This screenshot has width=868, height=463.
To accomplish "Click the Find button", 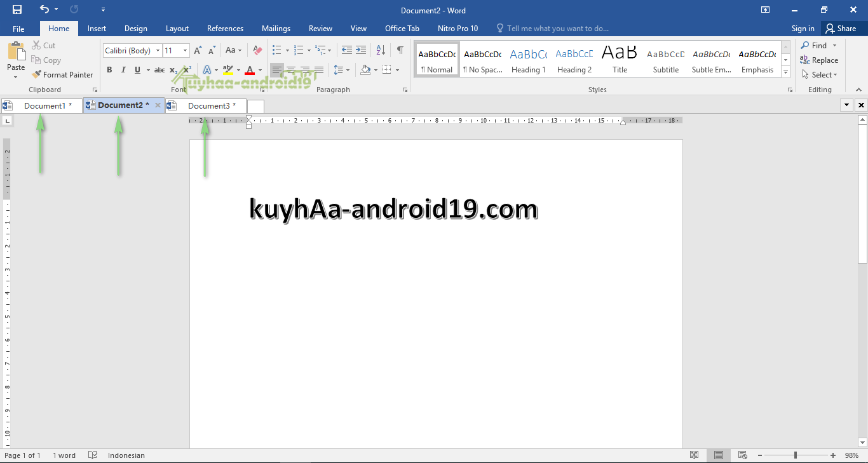I will click(x=814, y=46).
